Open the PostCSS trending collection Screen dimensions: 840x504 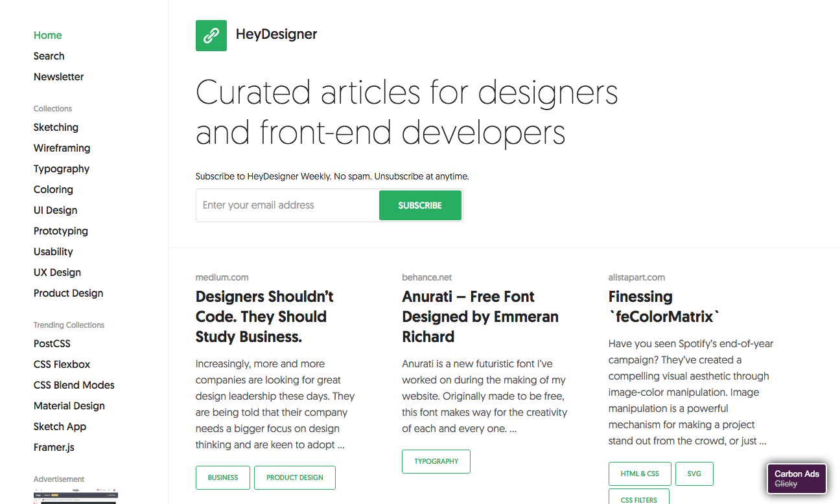pyautogui.click(x=52, y=343)
